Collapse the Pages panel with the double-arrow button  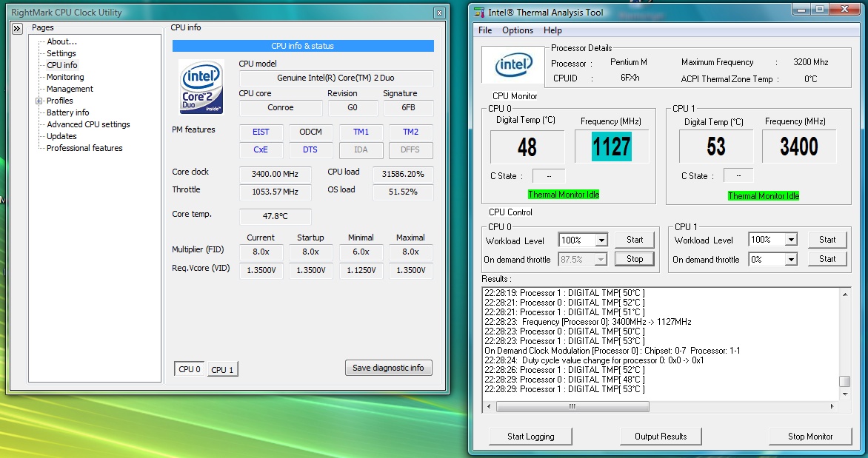click(x=17, y=29)
